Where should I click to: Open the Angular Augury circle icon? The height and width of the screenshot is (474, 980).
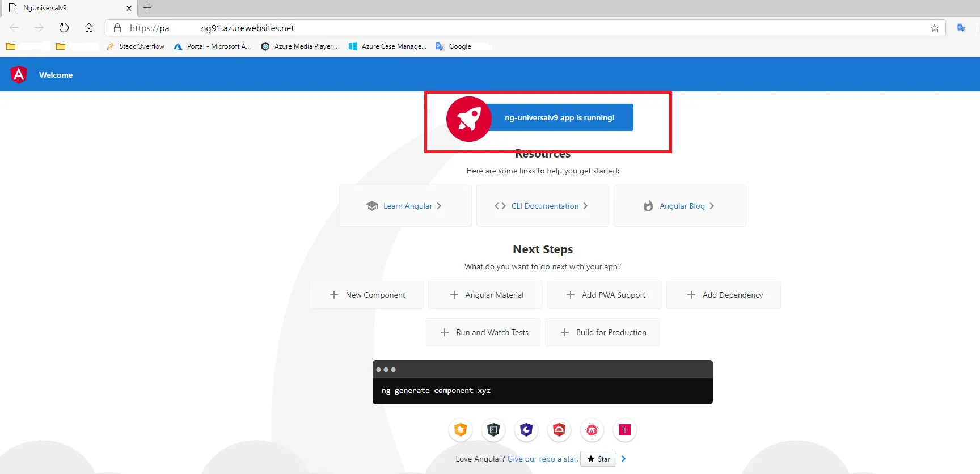(526, 430)
